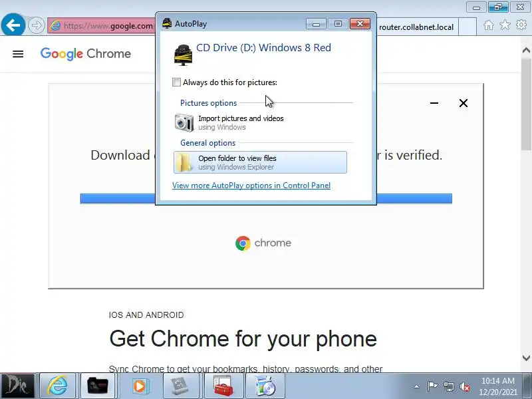Open the Action Center flag icon in the tray
532x399 pixels.
click(x=432, y=386)
